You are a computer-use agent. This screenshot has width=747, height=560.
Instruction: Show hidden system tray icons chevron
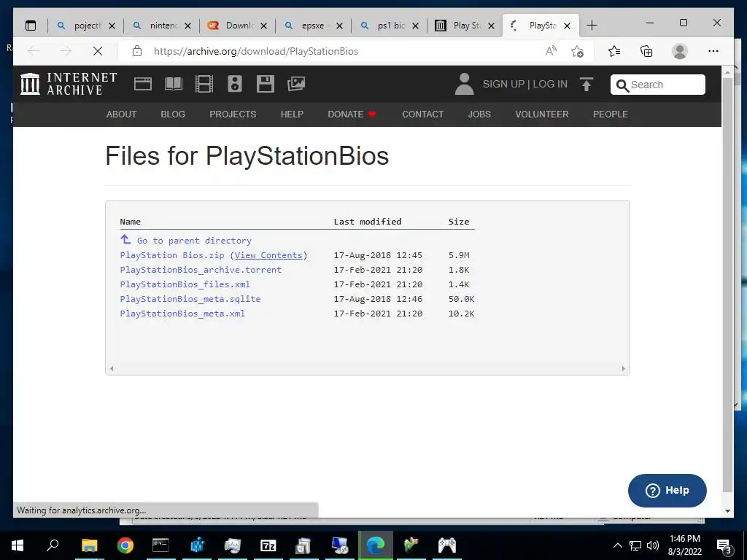tap(617, 545)
